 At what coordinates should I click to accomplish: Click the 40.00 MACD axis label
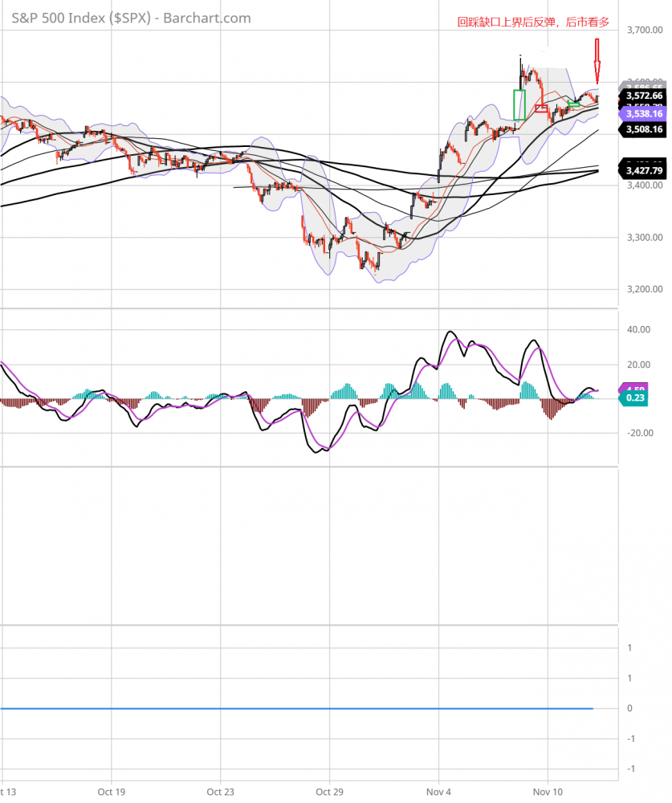click(x=639, y=330)
